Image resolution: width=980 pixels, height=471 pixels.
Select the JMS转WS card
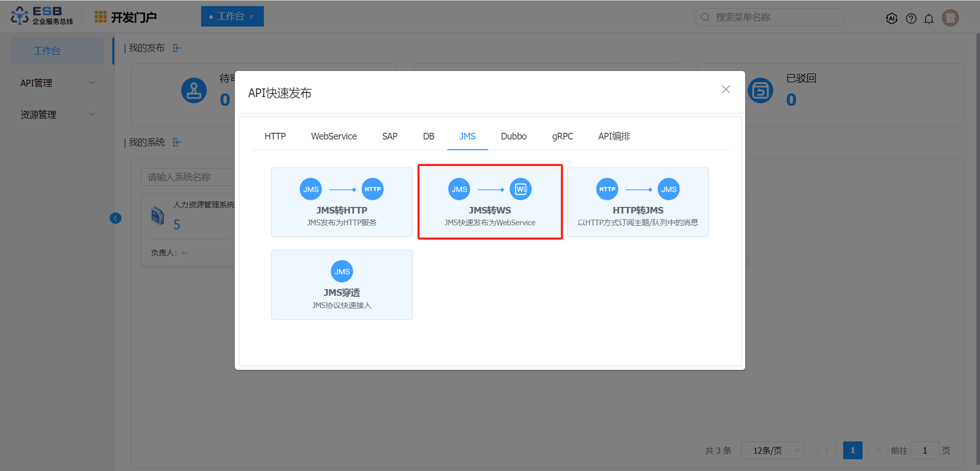(490, 202)
